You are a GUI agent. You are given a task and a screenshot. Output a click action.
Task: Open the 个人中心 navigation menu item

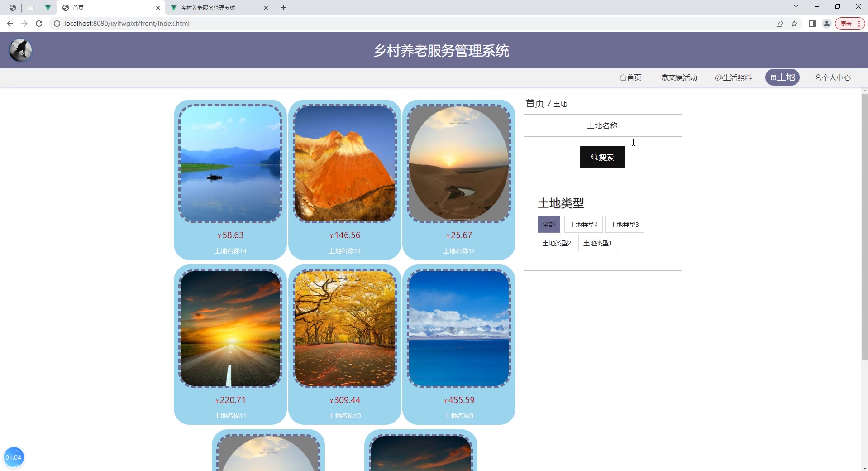(x=833, y=77)
